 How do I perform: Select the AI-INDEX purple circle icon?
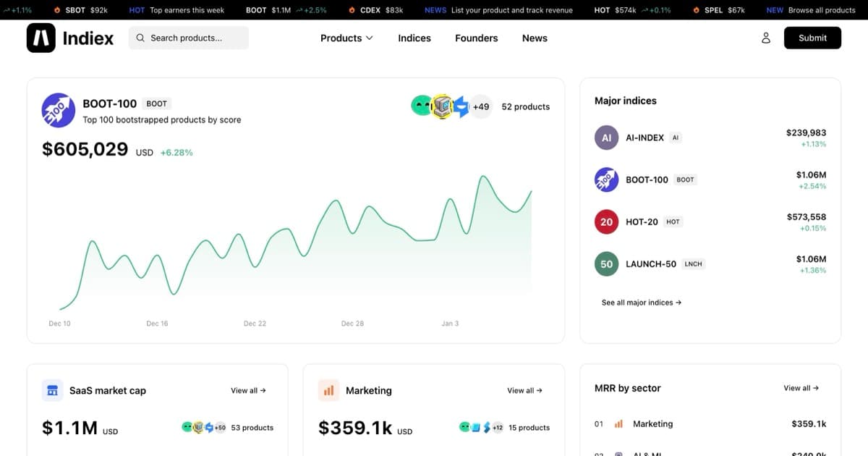coord(606,138)
